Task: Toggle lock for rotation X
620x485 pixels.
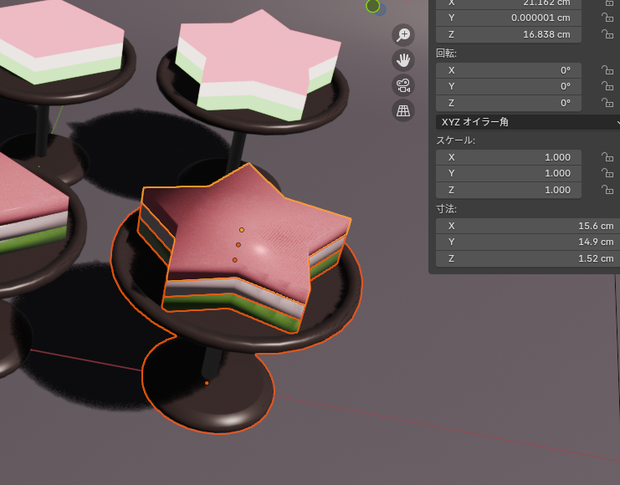Action: coord(607,70)
